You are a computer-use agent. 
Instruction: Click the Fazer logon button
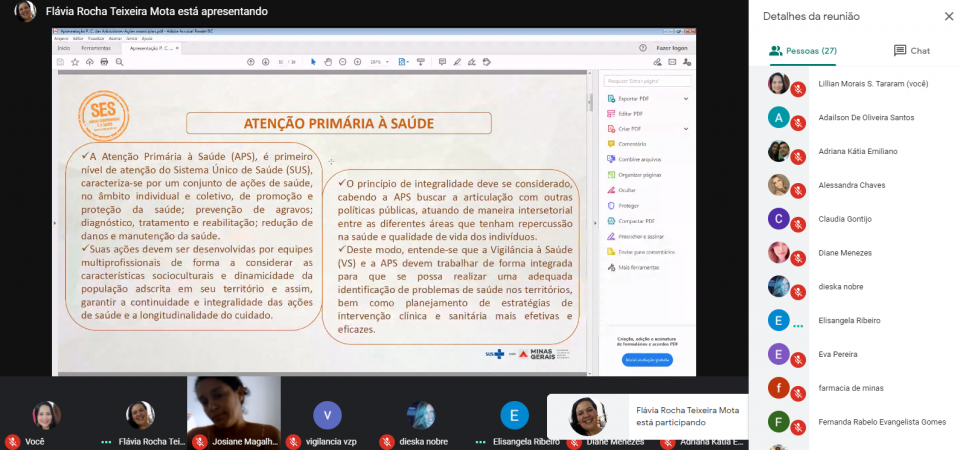672,48
